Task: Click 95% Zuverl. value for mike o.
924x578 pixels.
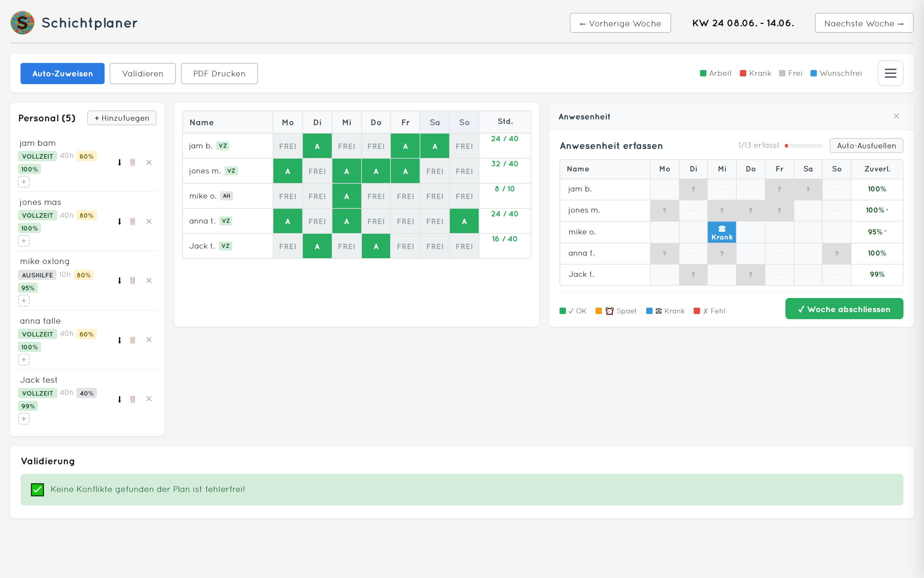Action: 875,232
